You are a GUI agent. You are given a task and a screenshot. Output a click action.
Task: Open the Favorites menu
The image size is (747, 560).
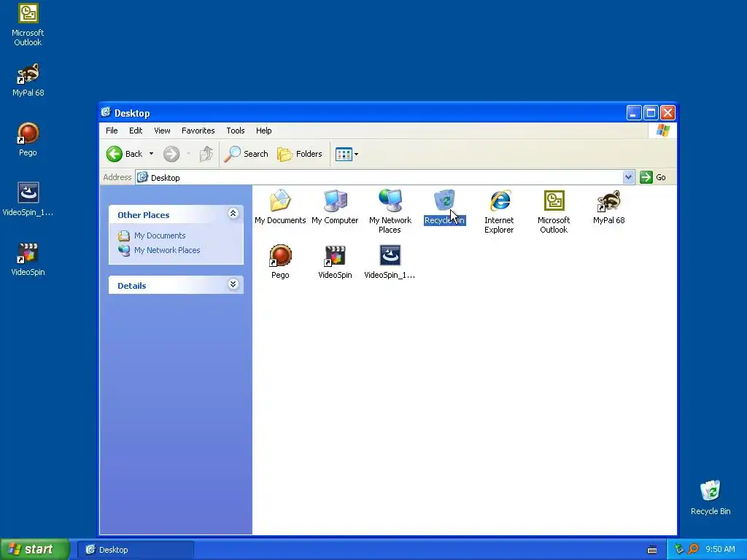tap(198, 131)
